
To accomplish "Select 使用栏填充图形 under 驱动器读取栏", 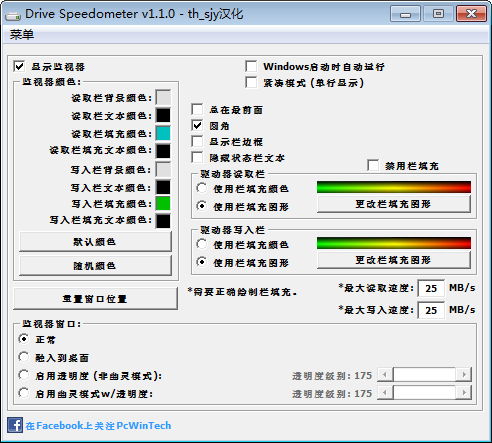I will 202,206.
